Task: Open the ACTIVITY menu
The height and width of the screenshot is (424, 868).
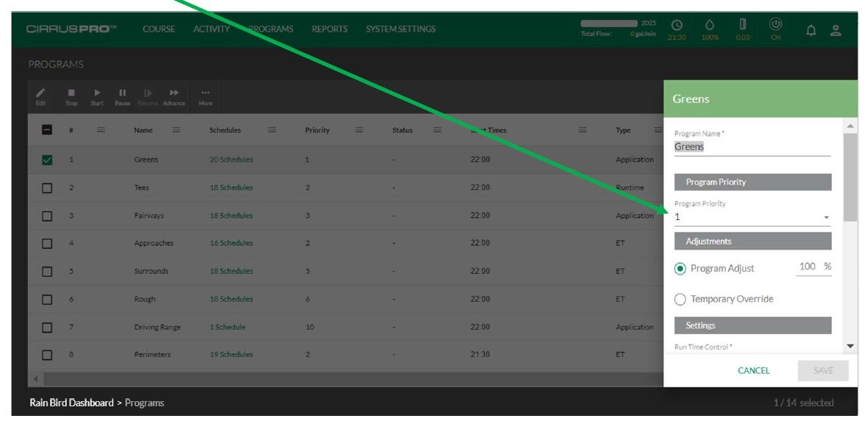Action: click(211, 29)
